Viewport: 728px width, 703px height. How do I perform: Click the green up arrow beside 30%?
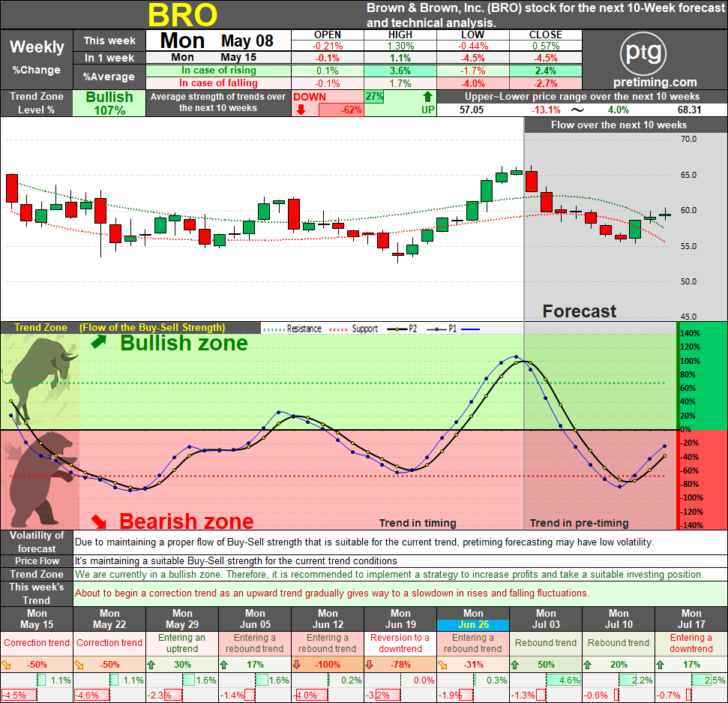(x=151, y=665)
